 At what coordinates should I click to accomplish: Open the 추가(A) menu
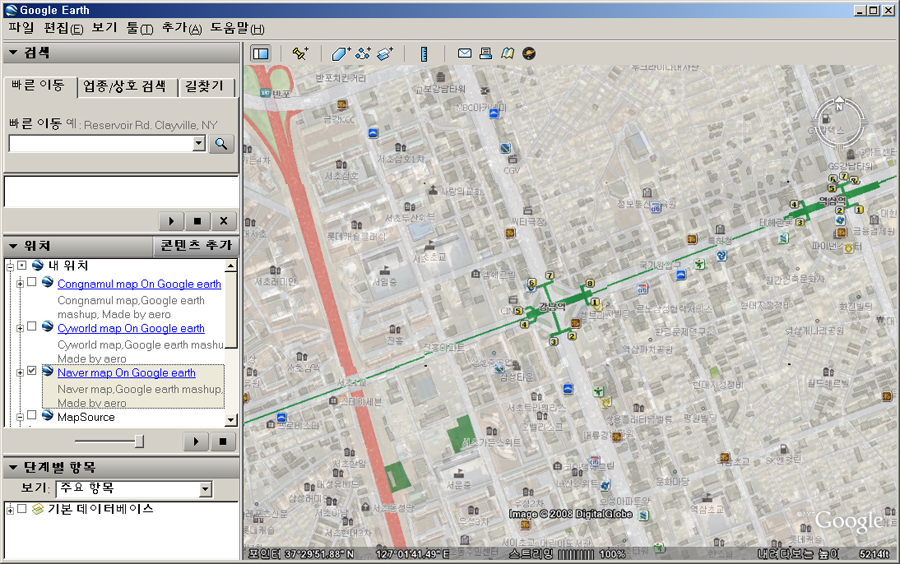pyautogui.click(x=182, y=28)
